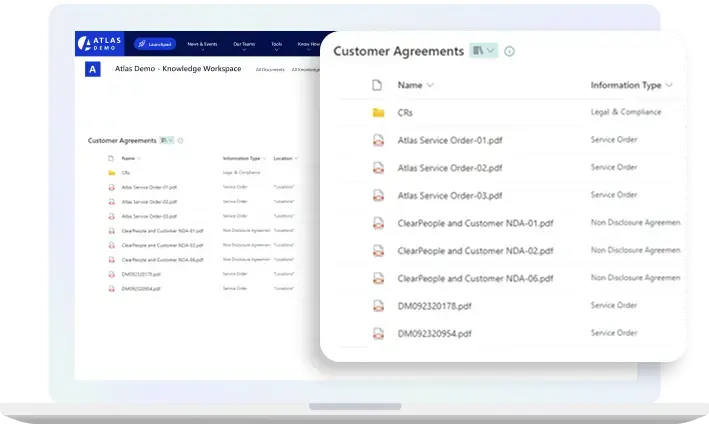Click 'Service Order' type for DM092320954.pdf in card
Screen dimensions: 709x424
614,333
